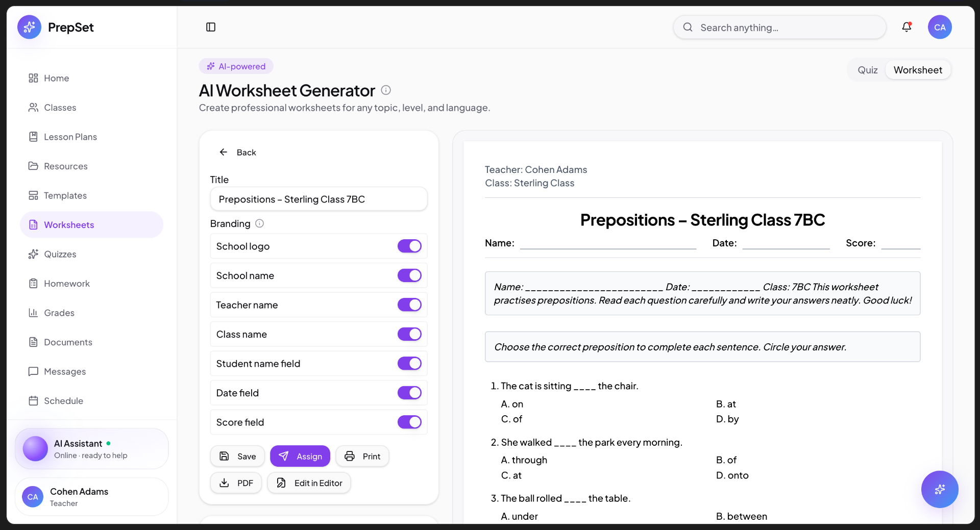Toggle School name switch
This screenshot has width=980, height=530.
(409, 275)
